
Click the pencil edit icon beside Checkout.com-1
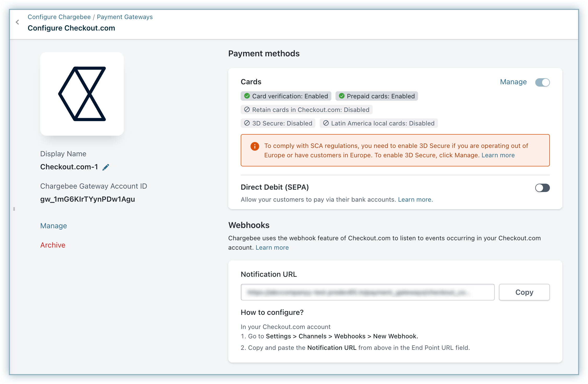pyautogui.click(x=106, y=167)
